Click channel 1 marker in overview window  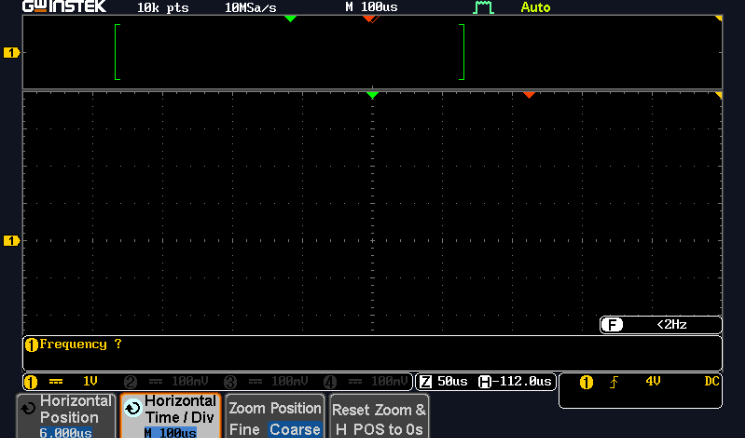tap(12, 52)
